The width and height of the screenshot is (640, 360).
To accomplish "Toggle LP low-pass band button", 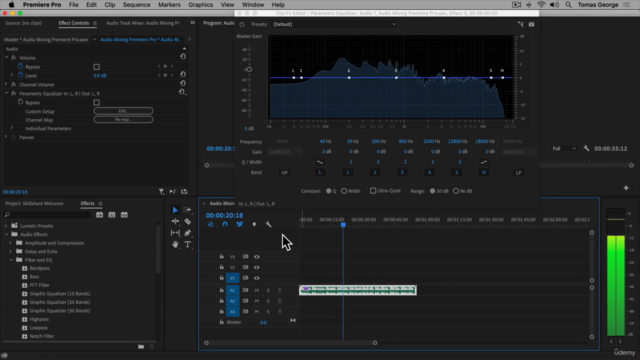I will click(518, 173).
